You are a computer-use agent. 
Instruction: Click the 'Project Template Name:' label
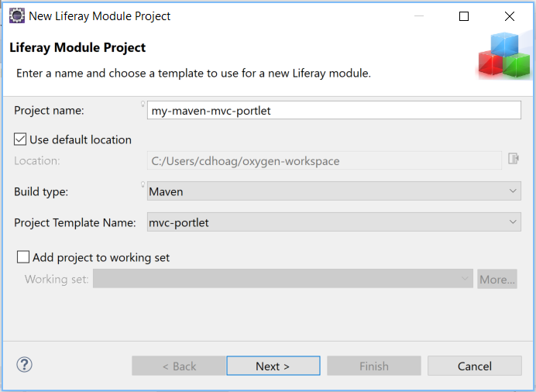point(75,222)
